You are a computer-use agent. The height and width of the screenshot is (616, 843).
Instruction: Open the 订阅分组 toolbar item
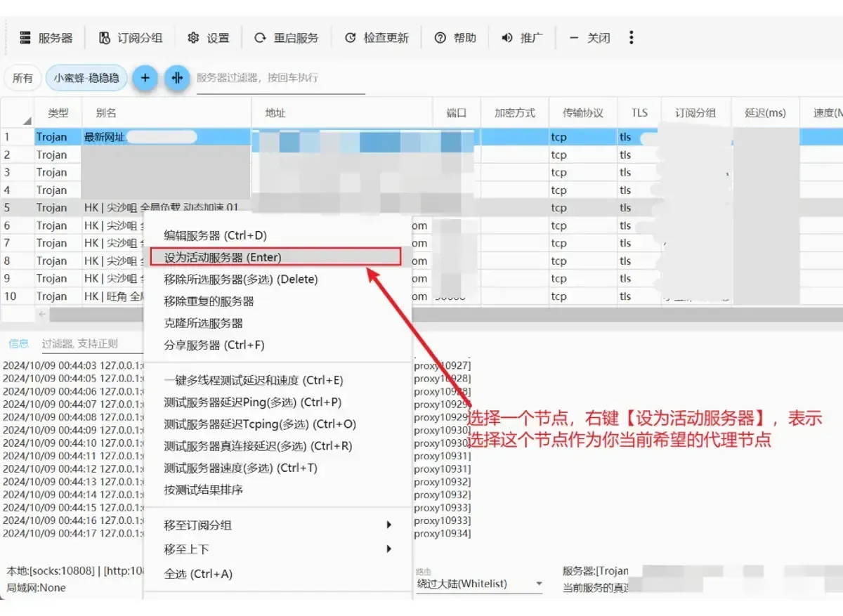(x=130, y=38)
